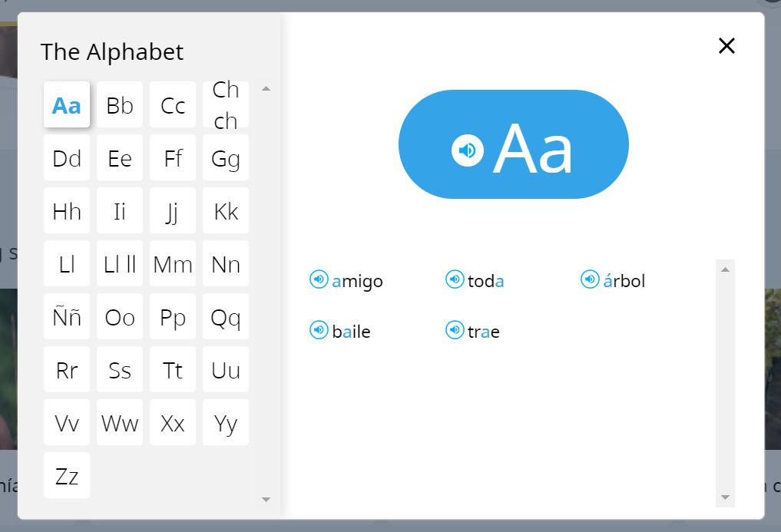Switch to the Gg letter tab

coord(225,157)
